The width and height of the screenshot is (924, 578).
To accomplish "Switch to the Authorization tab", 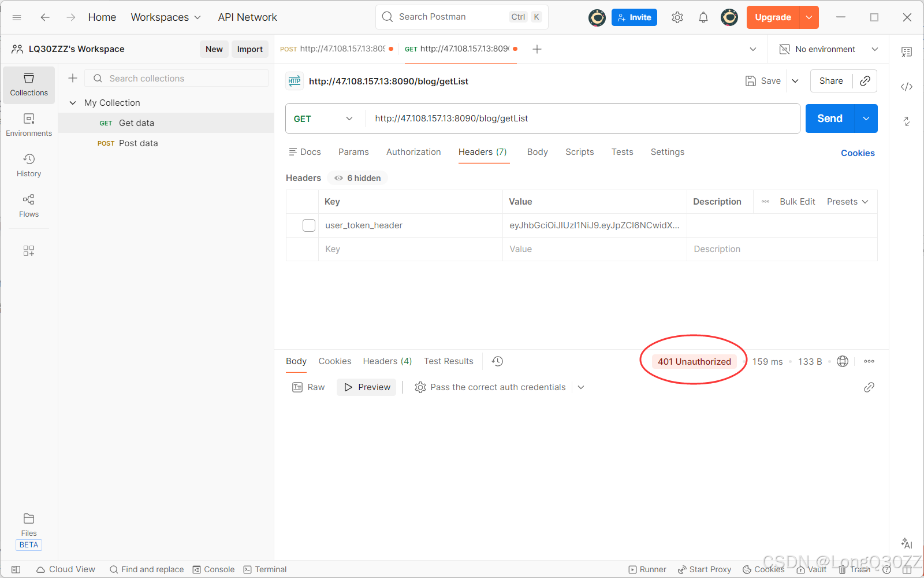I will tap(413, 152).
